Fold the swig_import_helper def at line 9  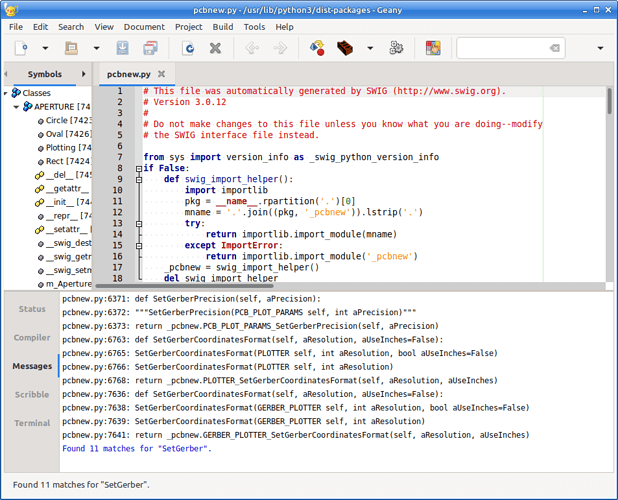point(139,180)
